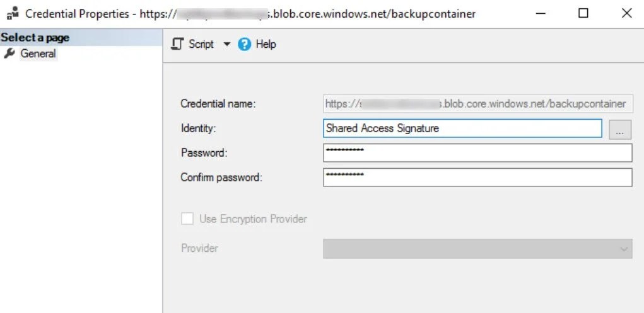644x313 pixels.
Task: Focus the Password input field
Action: coord(477,153)
